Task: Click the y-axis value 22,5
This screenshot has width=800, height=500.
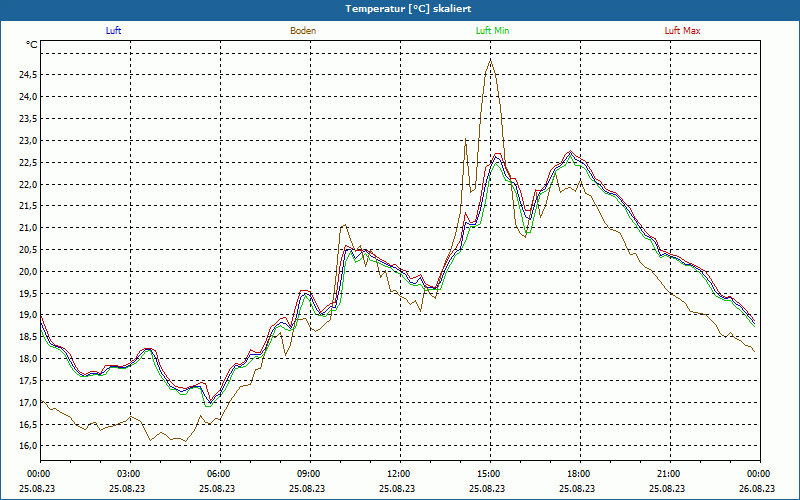Action: (28, 163)
